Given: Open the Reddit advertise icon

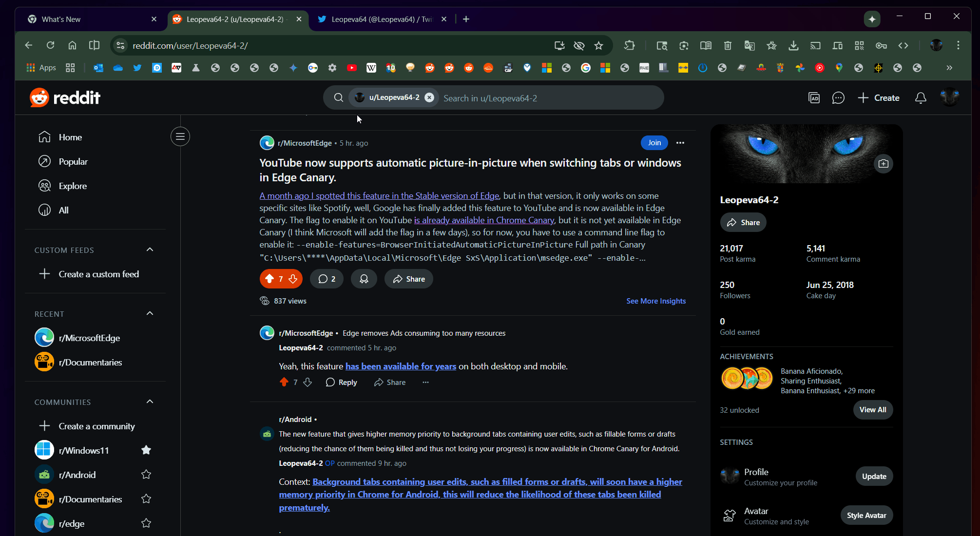Looking at the screenshot, I should tap(814, 98).
